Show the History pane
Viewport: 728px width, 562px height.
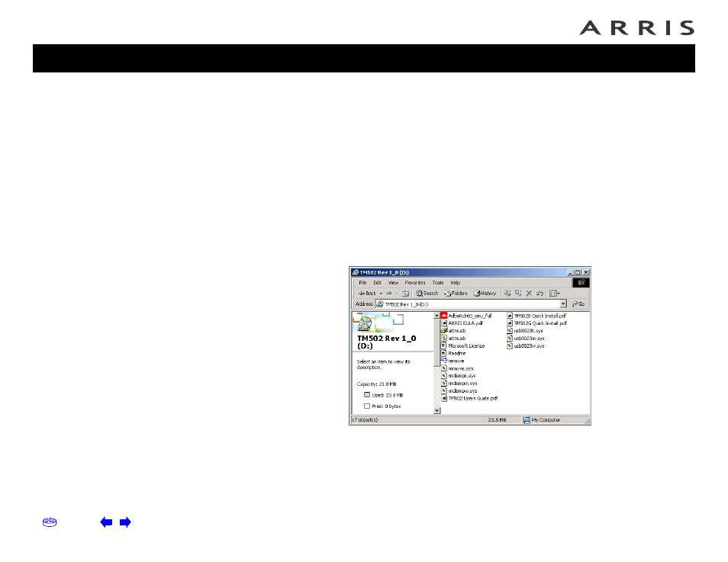click(485, 294)
